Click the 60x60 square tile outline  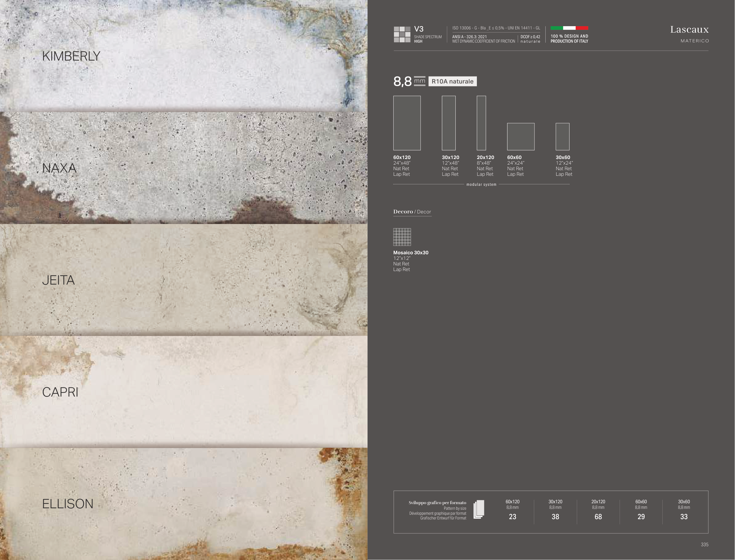[x=520, y=137]
